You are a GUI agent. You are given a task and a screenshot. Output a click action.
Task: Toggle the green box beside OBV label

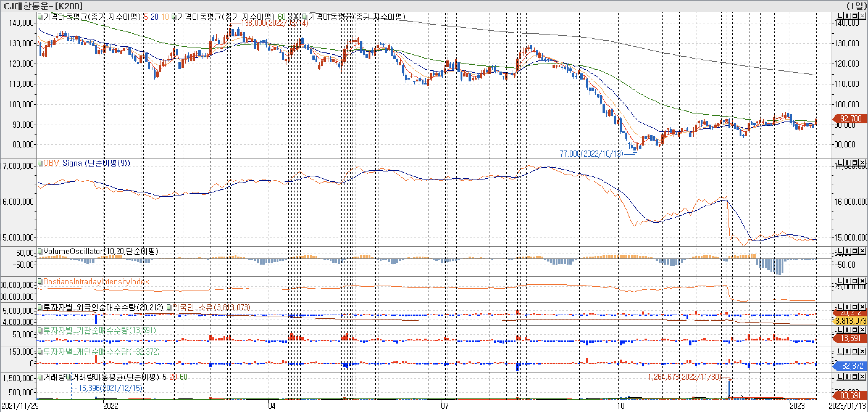(x=40, y=163)
